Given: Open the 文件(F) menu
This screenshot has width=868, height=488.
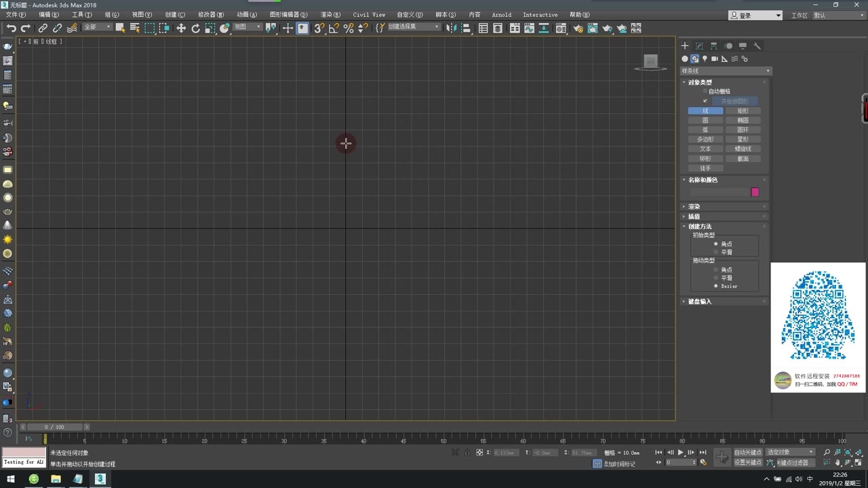Looking at the screenshot, I should (x=16, y=15).
